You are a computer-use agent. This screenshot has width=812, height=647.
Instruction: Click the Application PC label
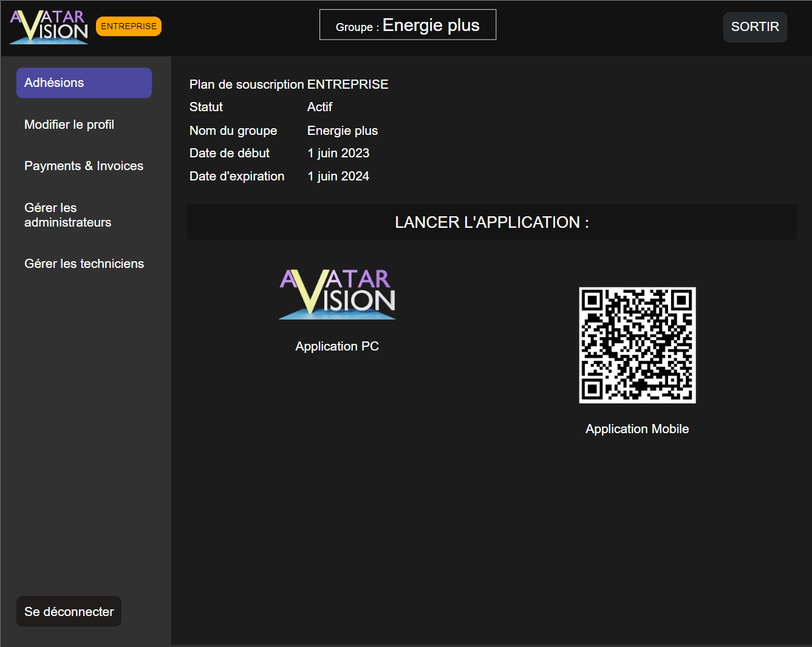337,346
